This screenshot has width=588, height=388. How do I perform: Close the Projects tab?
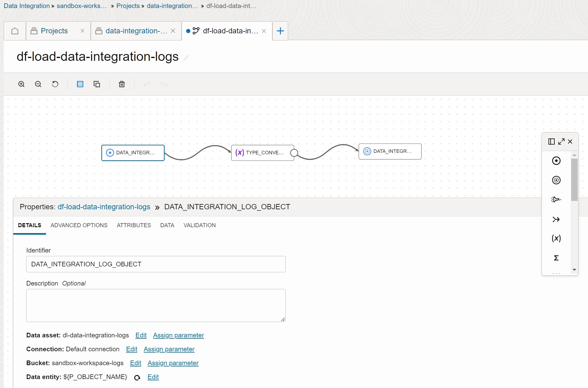point(82,31)
